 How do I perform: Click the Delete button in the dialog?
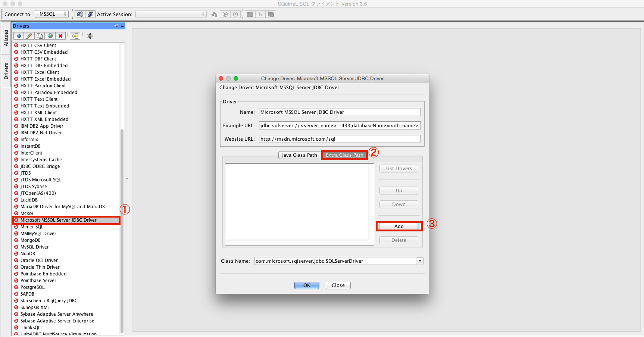click(x=399, y=240)
